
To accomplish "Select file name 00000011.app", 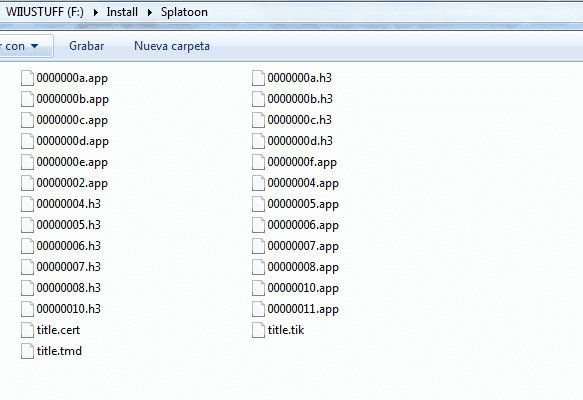I will point(303,309).
